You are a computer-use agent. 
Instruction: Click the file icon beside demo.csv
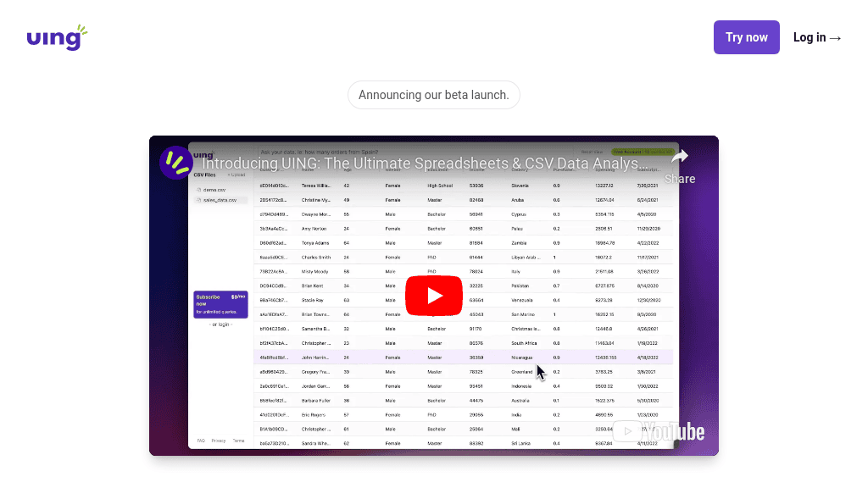click(199, 190)
